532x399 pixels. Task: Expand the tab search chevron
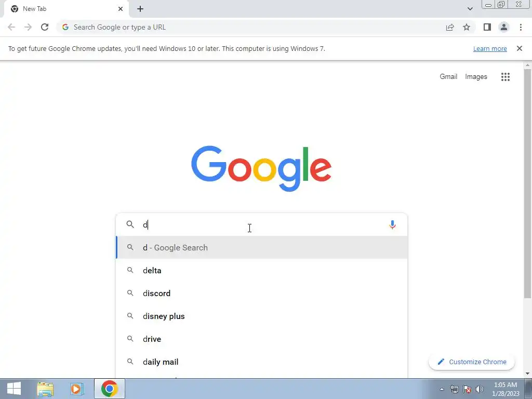(470, 9)
